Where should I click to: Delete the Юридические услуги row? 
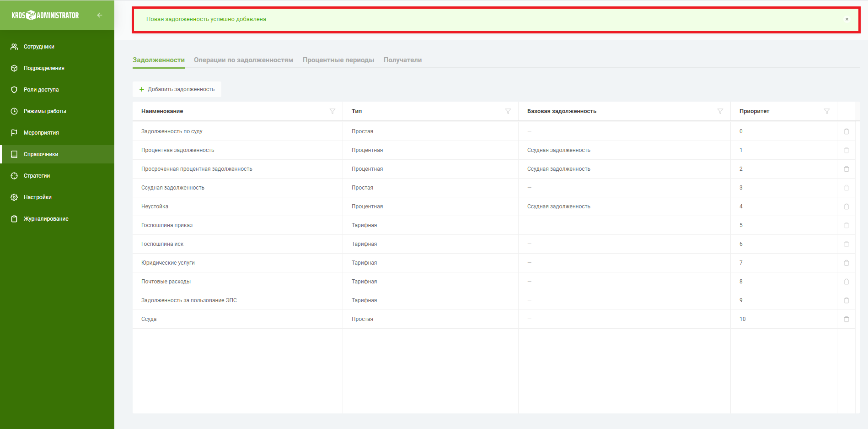point(847,263)
